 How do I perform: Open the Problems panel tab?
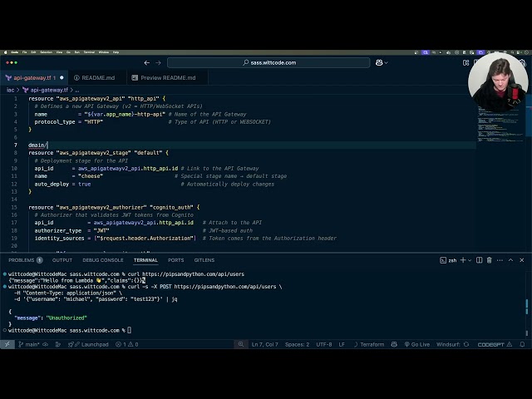[25, 260]
